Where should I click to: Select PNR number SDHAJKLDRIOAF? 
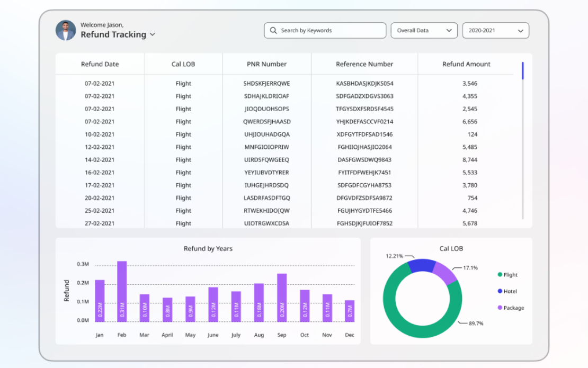pos(266,96)
